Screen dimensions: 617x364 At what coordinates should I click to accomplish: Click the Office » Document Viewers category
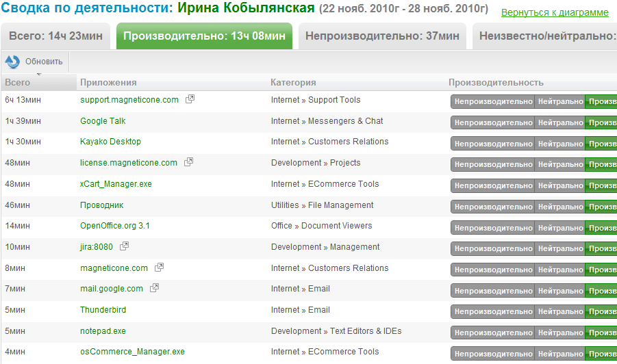click(321, 226)
